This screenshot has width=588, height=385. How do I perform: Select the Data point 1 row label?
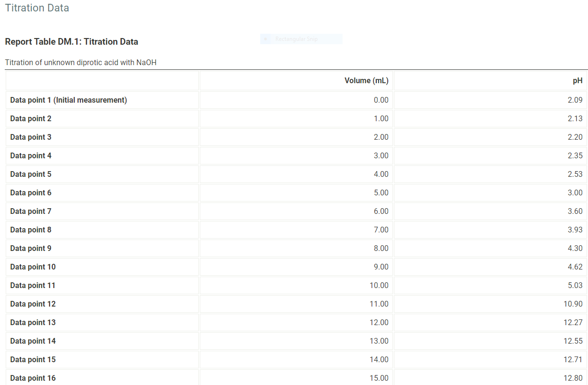pos(69,100)
